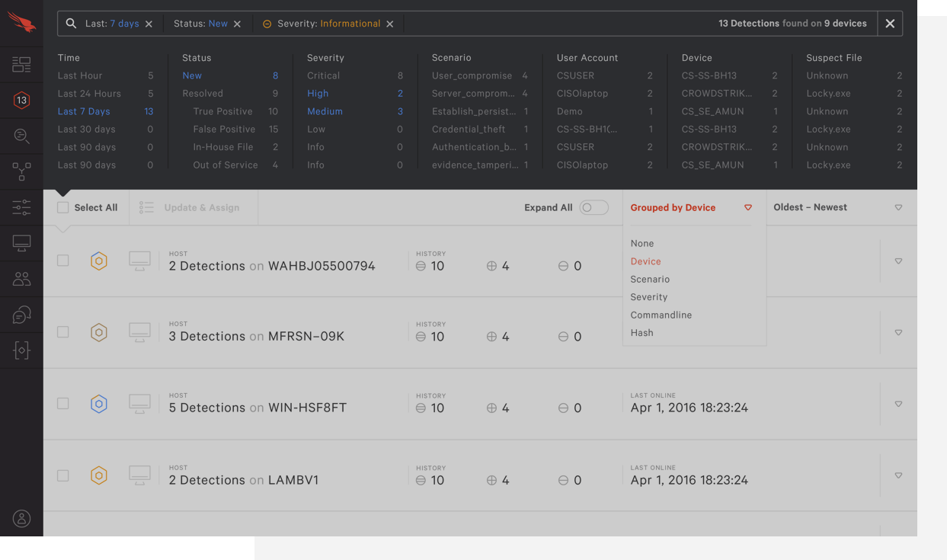Open the users icon in sidebar
This screenshot has height=560, width=947.
pos(21,279)
